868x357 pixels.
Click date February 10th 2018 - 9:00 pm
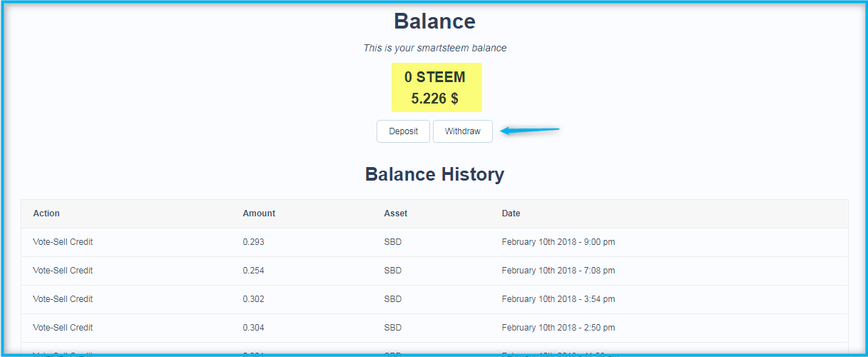click(558, 242)
